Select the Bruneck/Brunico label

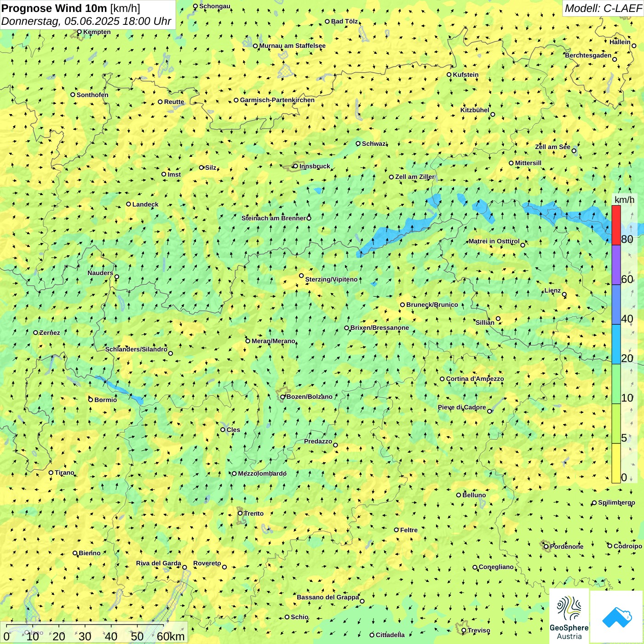pos(432,305)
